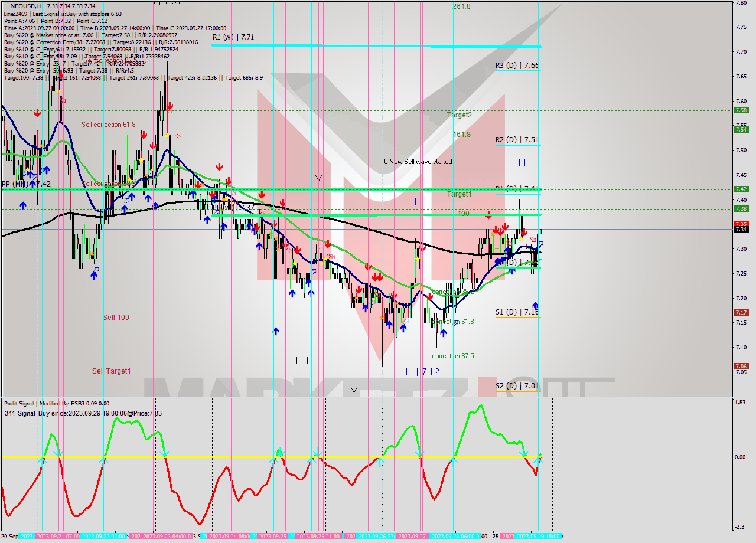This screenshot has width=756, height=543.
Task: Click the green Target1 label
Action: tap(459, 194)
